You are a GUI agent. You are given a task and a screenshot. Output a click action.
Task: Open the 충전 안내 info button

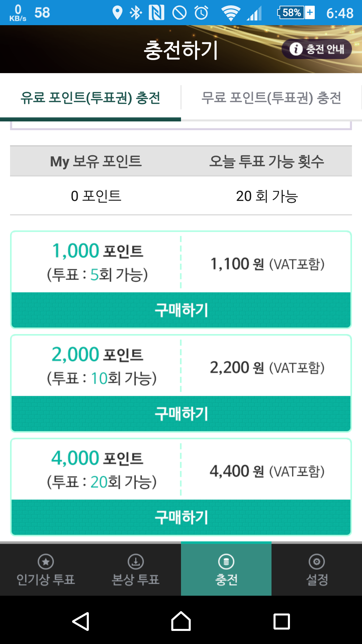click(x=316, y=49)
